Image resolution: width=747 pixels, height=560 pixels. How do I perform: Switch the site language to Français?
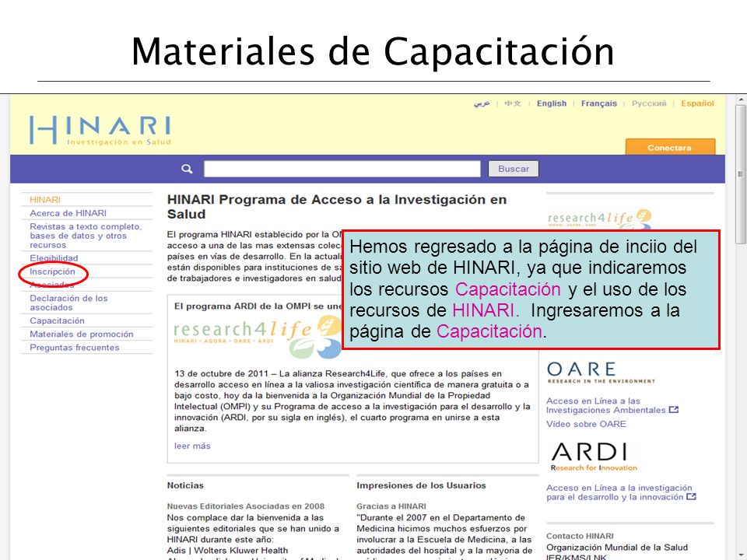[x=599, y=103]
